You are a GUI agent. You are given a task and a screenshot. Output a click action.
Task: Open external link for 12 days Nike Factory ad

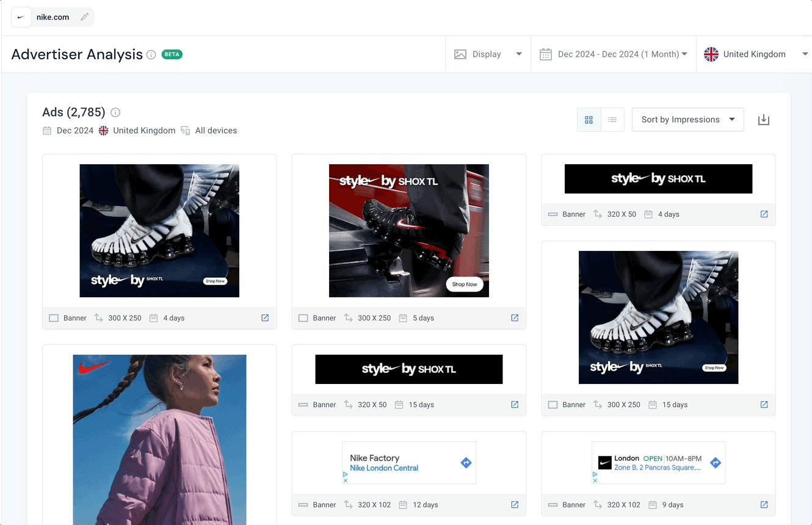[x=515, y=505]
